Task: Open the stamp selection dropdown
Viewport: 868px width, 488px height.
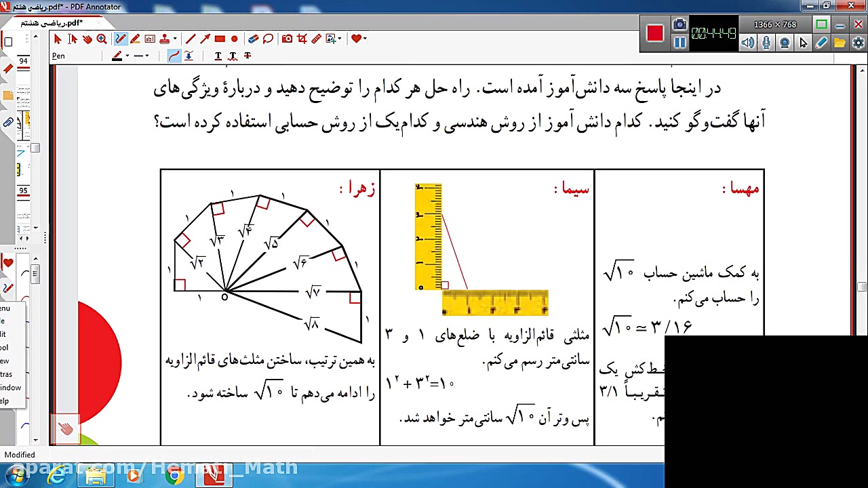Action: click(x=174, y=39)
